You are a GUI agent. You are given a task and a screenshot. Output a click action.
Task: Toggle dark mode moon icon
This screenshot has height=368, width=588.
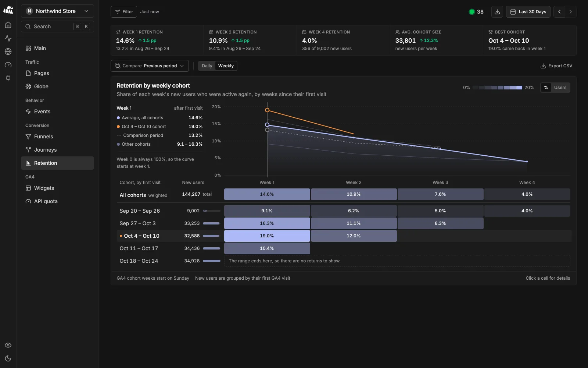8,358
